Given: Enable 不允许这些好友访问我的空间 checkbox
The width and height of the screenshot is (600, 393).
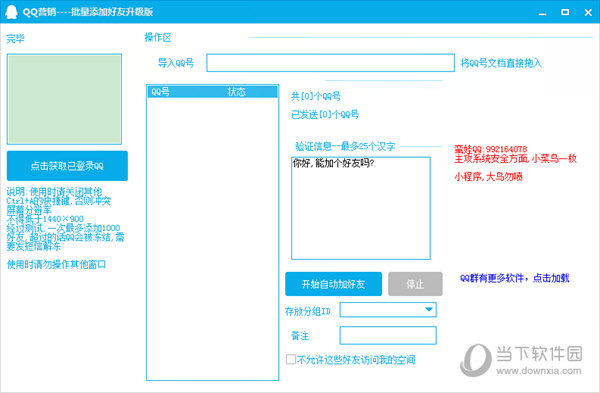Looking at the screenshot, I should click(x=291, y=359).
